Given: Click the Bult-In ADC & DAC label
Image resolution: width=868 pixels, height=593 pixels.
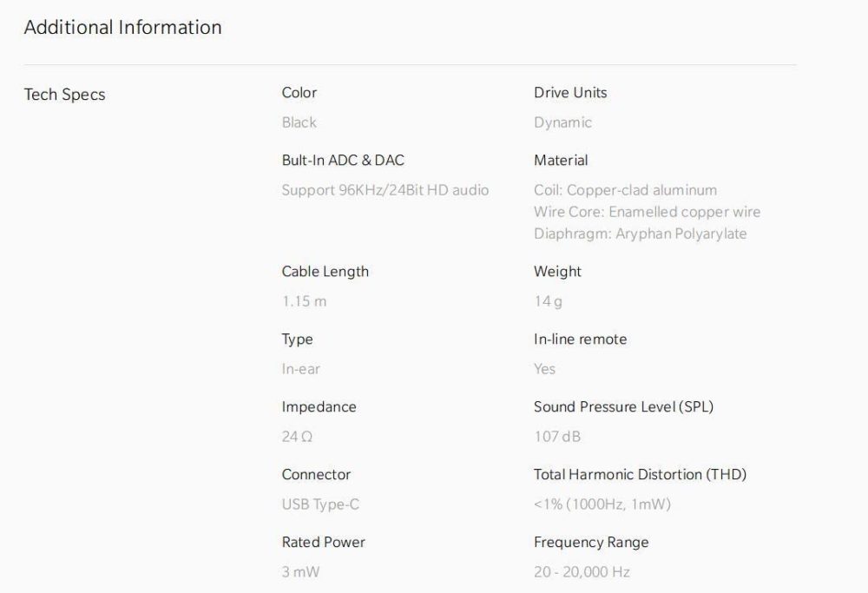Looking at the screenshot, I should (x=343, y=161).
